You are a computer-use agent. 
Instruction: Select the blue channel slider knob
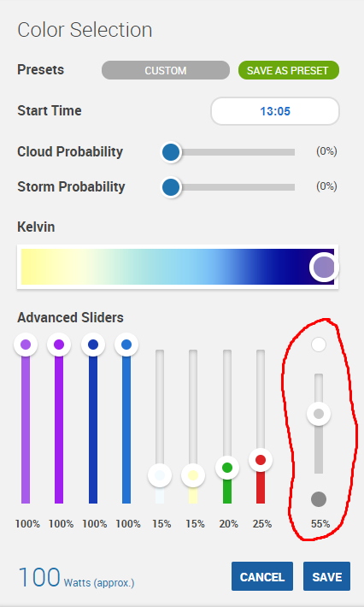click(126, 345)
